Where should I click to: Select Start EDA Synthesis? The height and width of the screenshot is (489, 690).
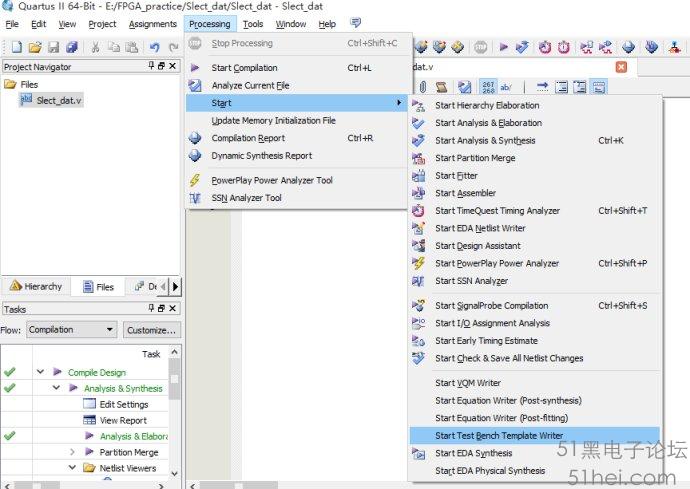coord(535,453)
